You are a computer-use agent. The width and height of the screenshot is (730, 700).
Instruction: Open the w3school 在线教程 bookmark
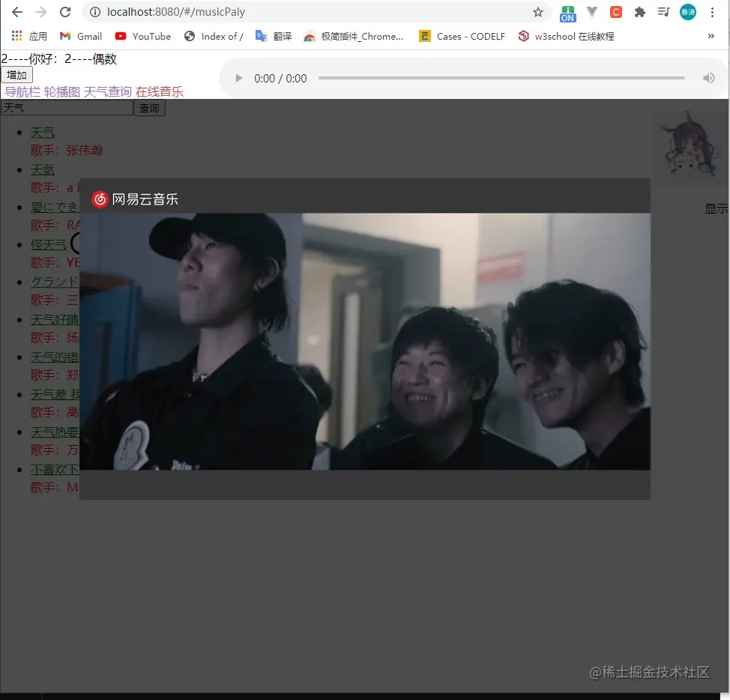click(566, 36)
